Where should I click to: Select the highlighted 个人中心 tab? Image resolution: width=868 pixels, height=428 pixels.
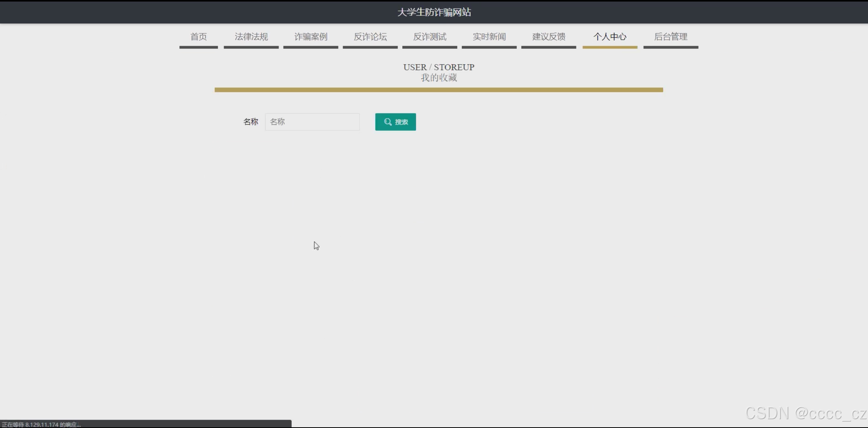[610, 37]
